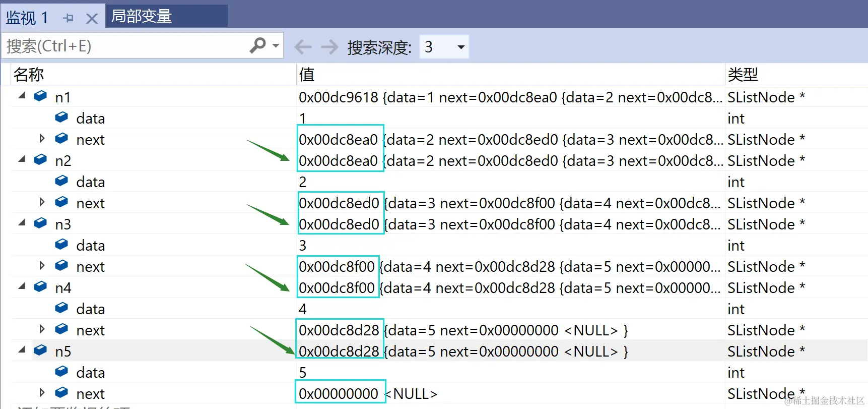Click SListNode * type in n1 row
The image size is (868, 409).
coord(766,97)
